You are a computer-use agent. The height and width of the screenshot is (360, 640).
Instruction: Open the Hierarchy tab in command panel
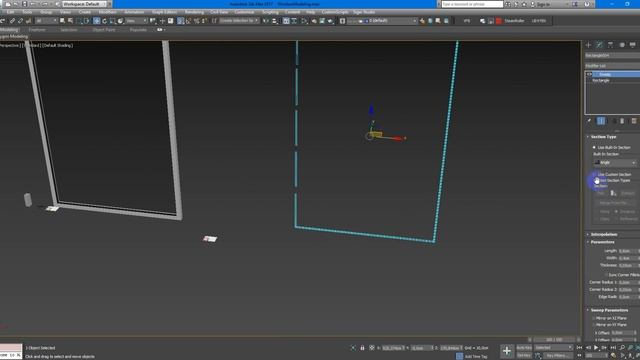click(x=610, y=45)
